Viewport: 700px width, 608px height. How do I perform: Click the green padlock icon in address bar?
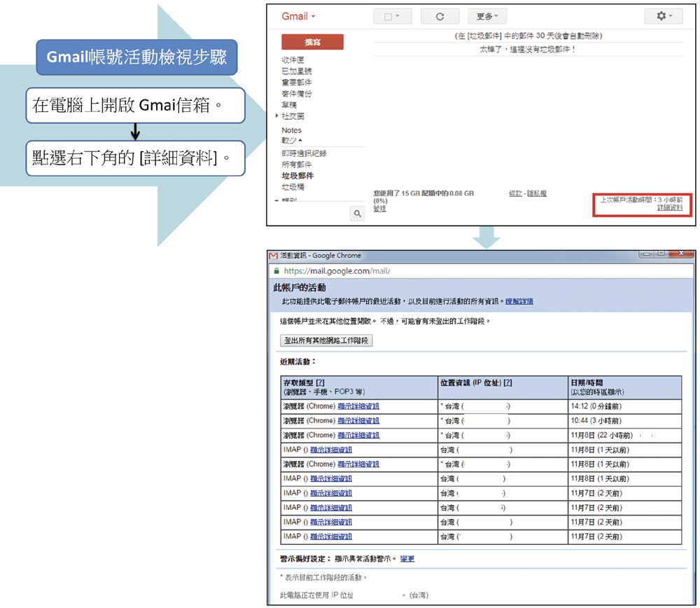pos(276,270)
